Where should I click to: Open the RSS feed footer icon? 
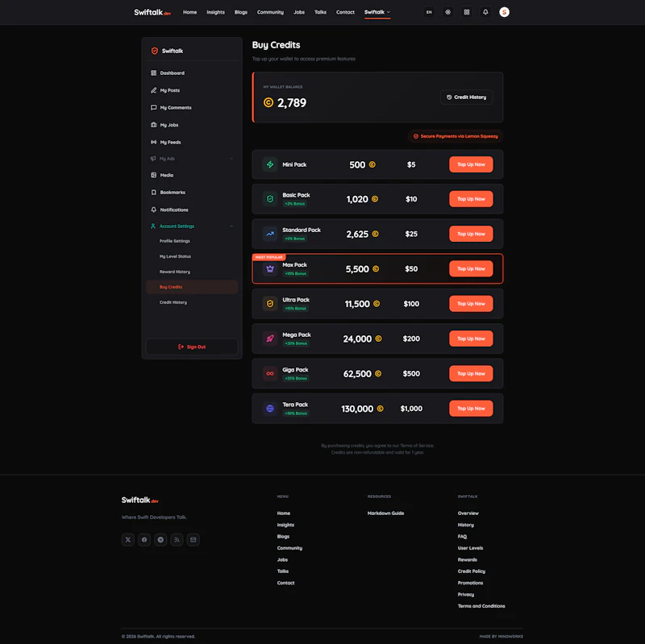[177, 539]
